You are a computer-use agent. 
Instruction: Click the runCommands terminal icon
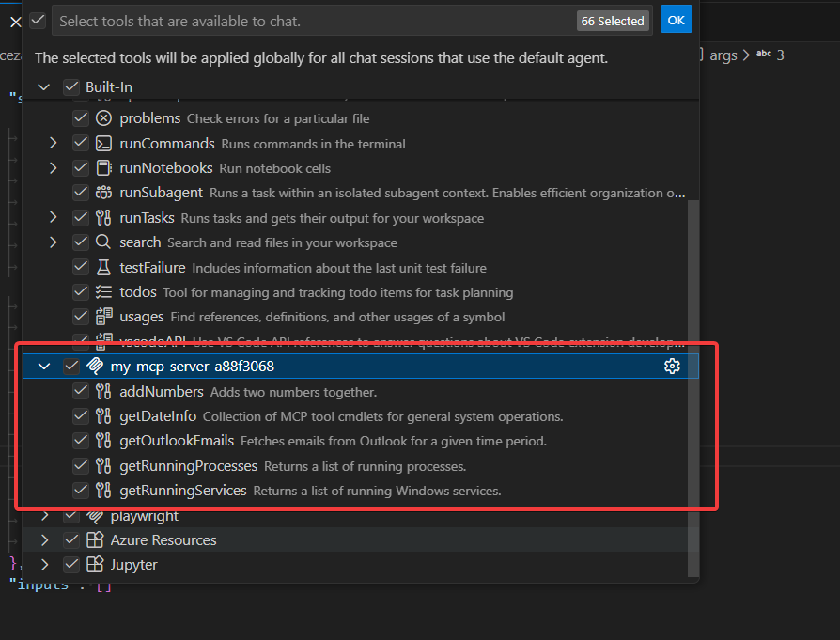click(103, 143)
